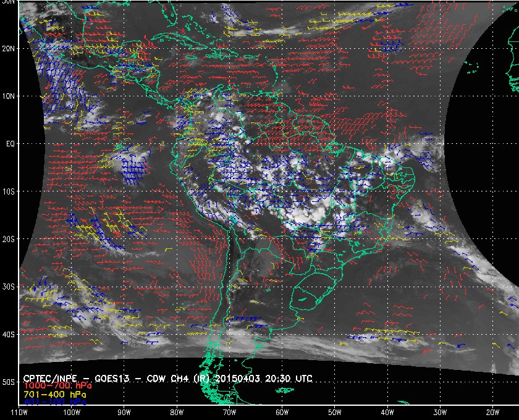Click the 100W longitude label
The height and width of the screenshot is (420, 519).
[x=72, y=413]
